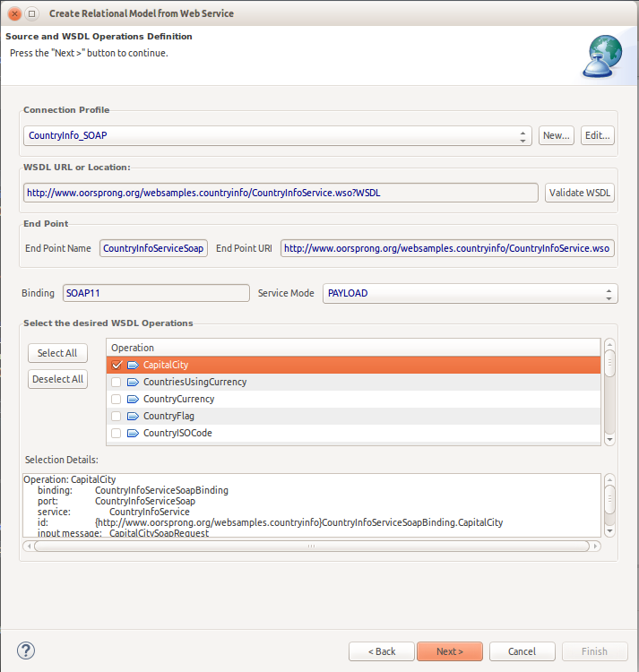The image size is (639, 672).
Task: Click the End Point URI field
Action: pyautogui.click(x=447, y=248)
